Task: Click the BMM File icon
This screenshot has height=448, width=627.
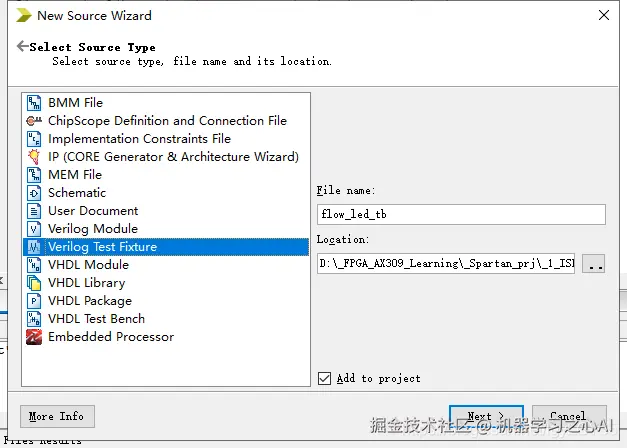Action: pyautogui.click(x=34, y=103)
